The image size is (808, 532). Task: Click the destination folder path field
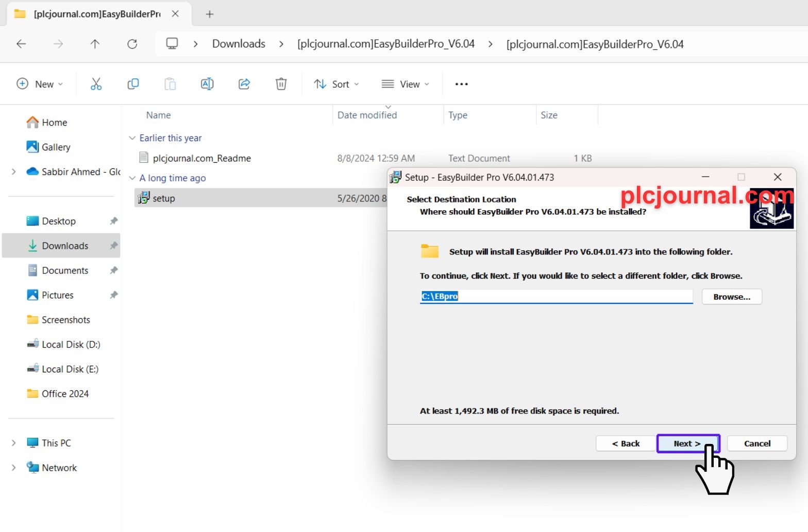(x=555, y=297)
